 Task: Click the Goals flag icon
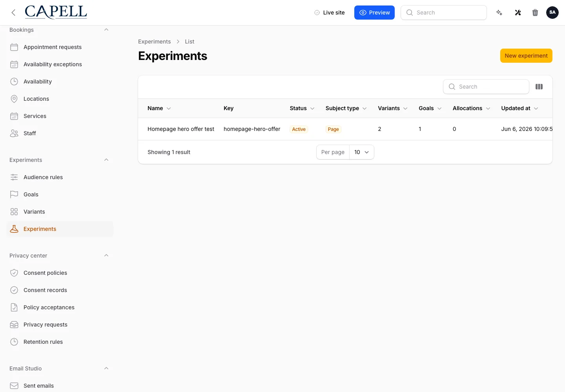14,194
